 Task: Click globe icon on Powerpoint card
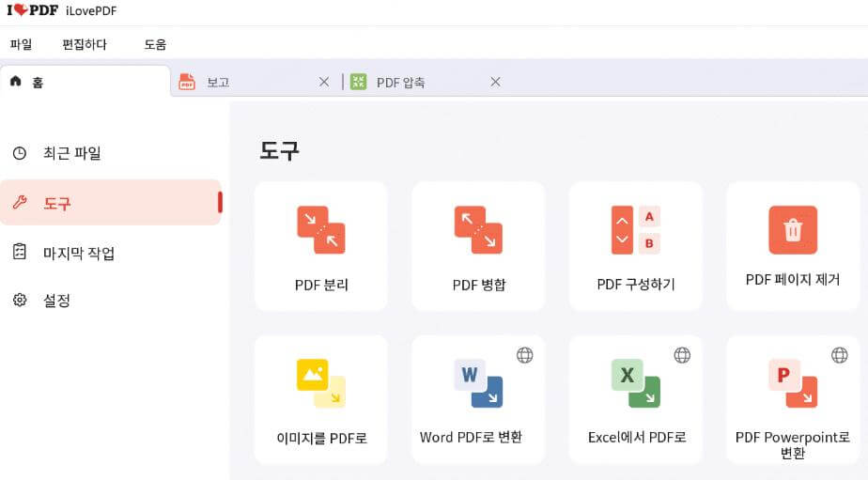click(x=839, y=355)
